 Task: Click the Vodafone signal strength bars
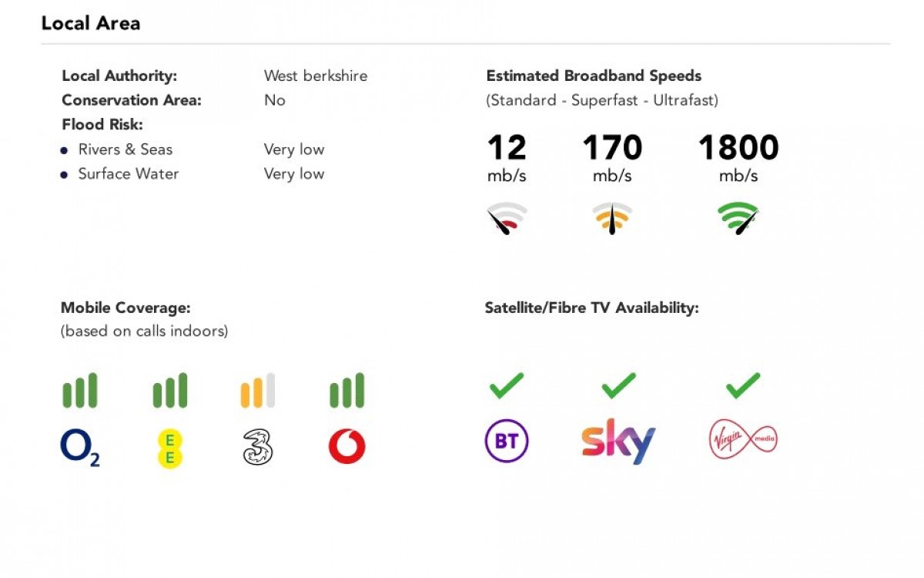346,391
